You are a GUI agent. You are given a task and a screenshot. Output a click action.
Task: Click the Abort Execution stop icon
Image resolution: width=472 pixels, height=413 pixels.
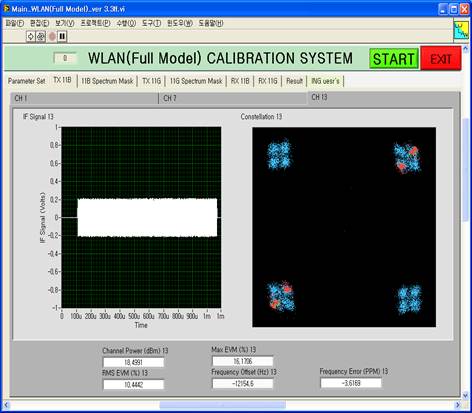click(x=52, y=36)
